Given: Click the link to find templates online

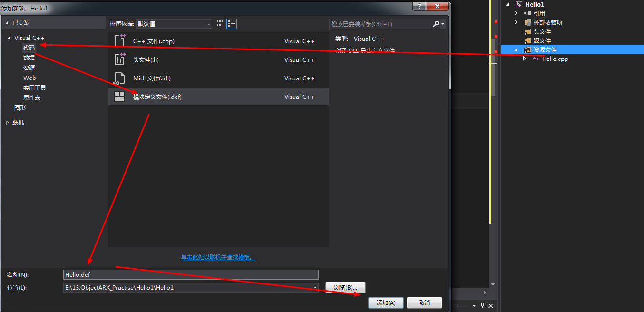Looking at the screenshot, I should 218,256.
